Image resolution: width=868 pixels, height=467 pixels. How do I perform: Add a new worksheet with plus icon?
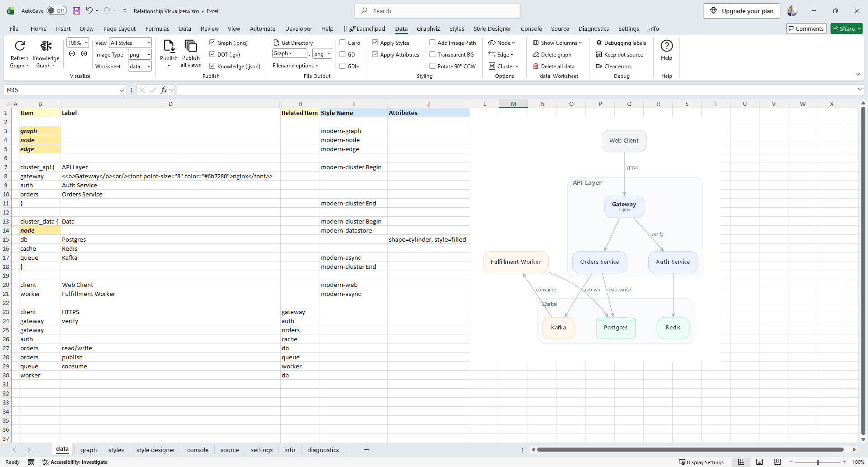[x=367, y=449]
